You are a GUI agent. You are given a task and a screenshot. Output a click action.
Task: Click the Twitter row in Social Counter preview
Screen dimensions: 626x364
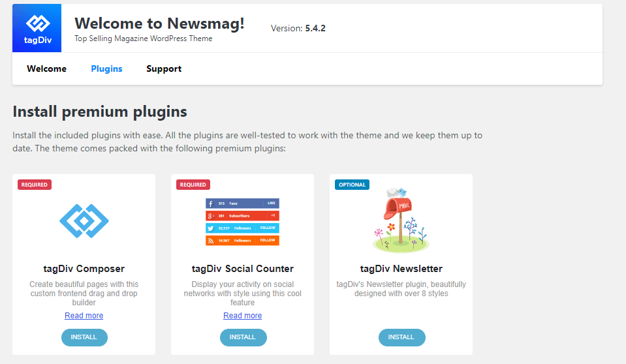242,228
